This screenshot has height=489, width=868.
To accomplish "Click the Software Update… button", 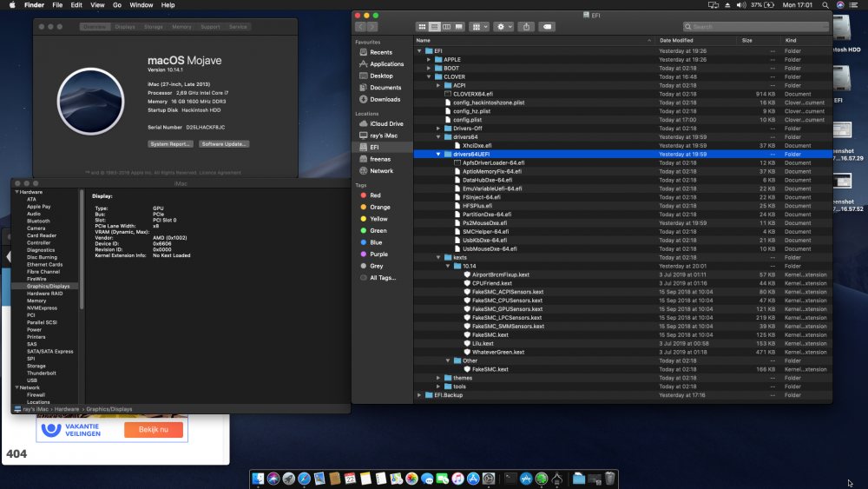I will [x=224, y=144].
